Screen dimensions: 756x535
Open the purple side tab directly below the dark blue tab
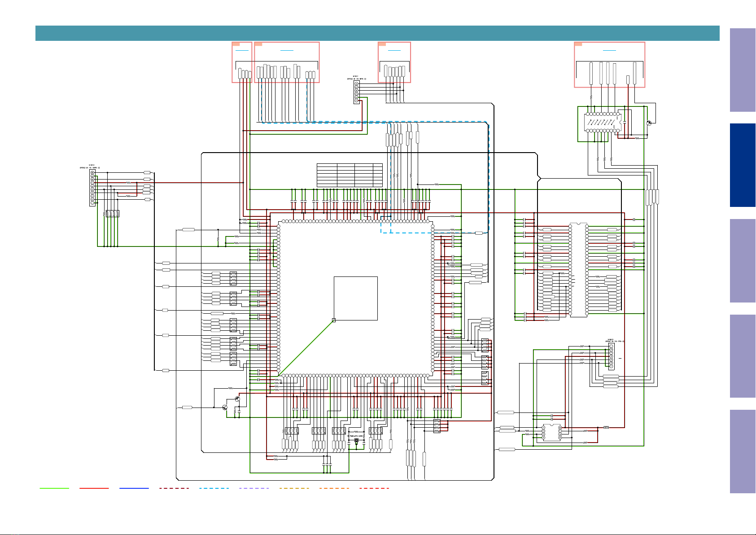click(743, 261)
